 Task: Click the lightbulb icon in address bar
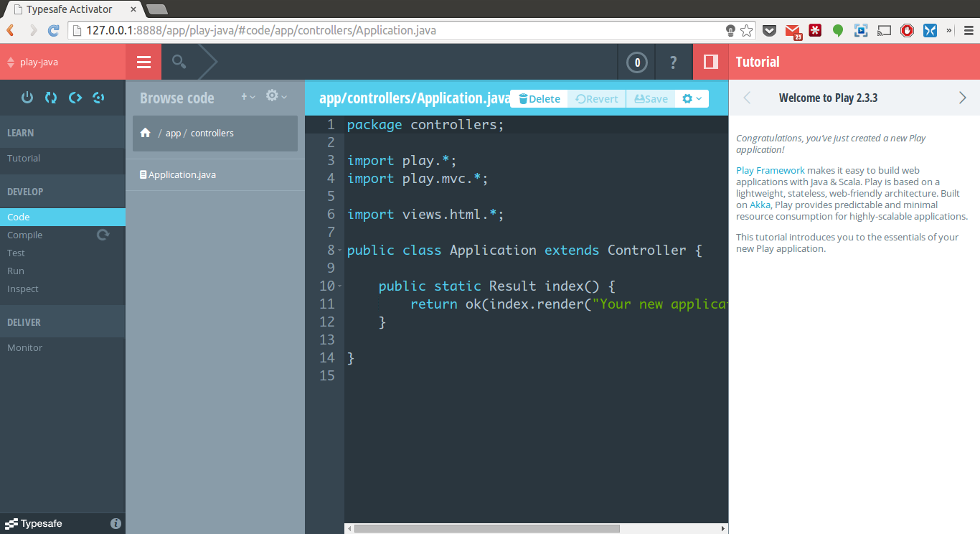pos(730,30)
